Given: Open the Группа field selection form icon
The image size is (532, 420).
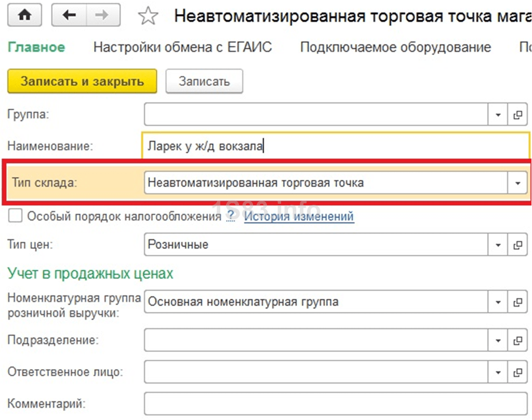Looking at the screenshot, I should pyautogui.click(x=517, y=115).
